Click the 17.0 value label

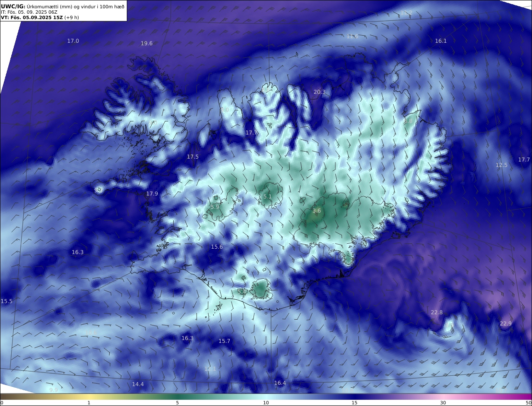tap(73, 41)
